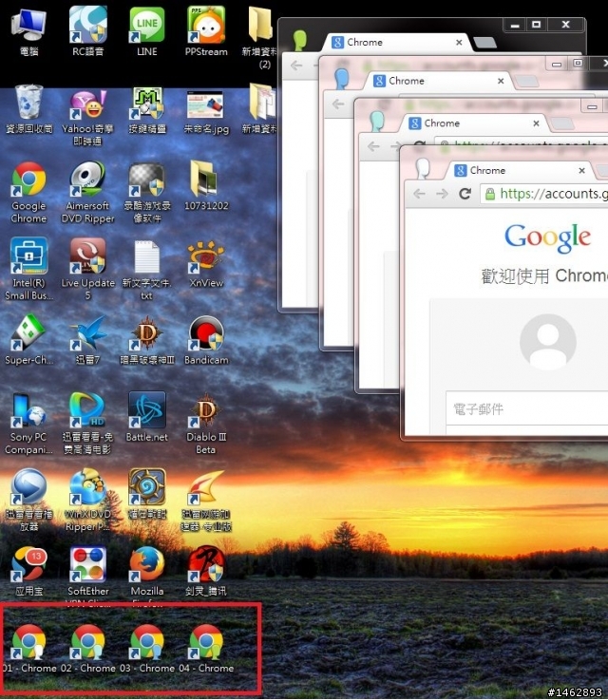
Task: Launch the Mozilla Firefox shortcut
Action: (x=147, y=574)
